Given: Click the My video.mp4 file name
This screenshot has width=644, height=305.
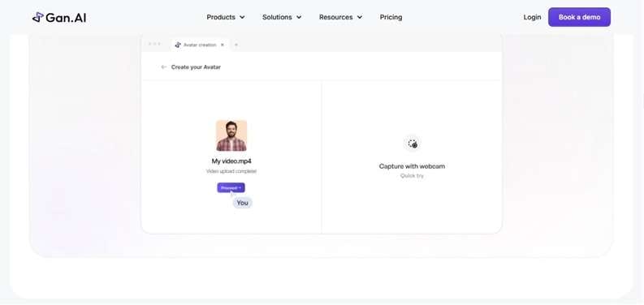Looking at the screenshot, I should [231, 161].
